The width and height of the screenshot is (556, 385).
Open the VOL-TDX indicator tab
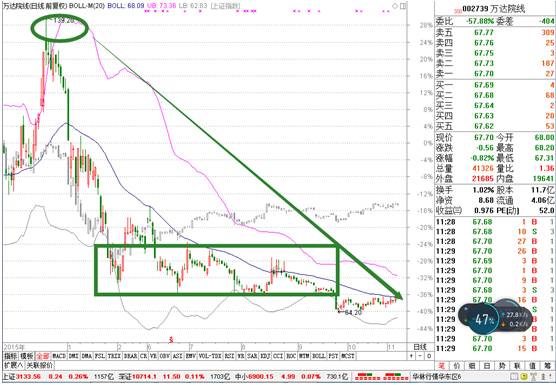pos(210,356)
